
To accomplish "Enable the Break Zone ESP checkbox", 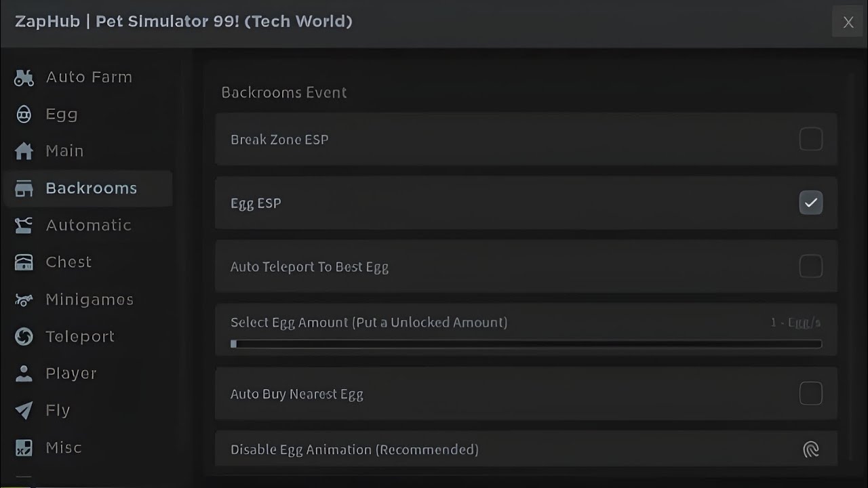I will [x=810, y=140].
